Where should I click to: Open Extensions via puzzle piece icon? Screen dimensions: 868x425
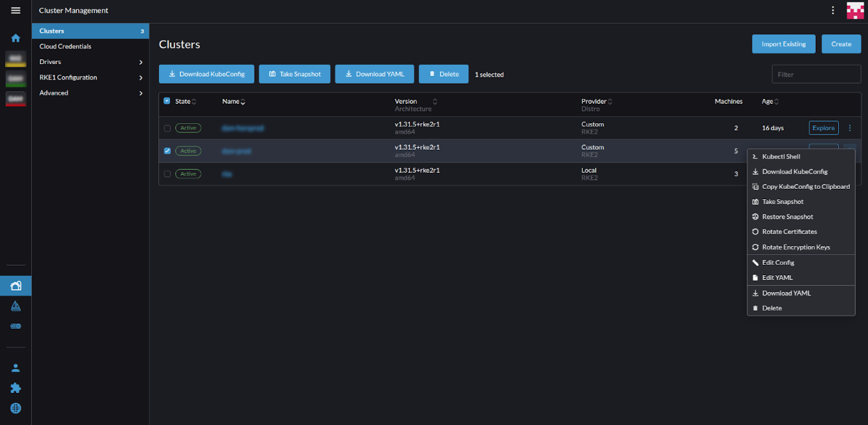click(15, 388)
